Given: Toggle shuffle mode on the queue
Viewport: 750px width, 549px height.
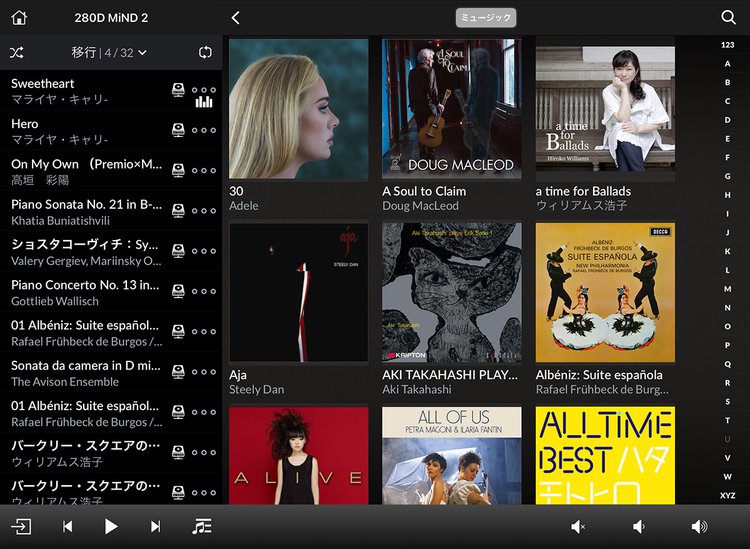Looking at the screenshot, I should coord(17,52).
